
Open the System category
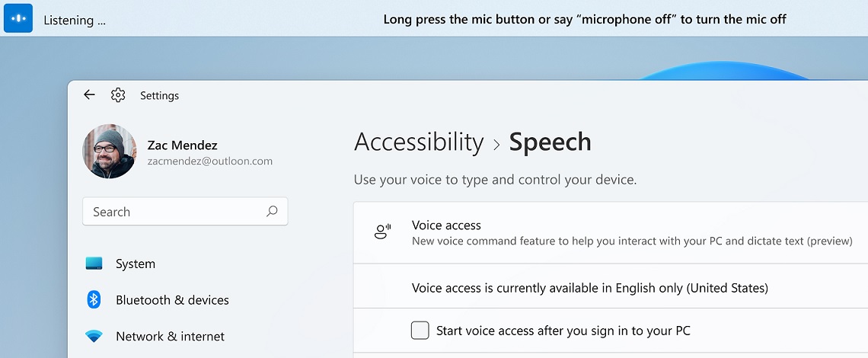pyautogui.click(x=135, y=264)
